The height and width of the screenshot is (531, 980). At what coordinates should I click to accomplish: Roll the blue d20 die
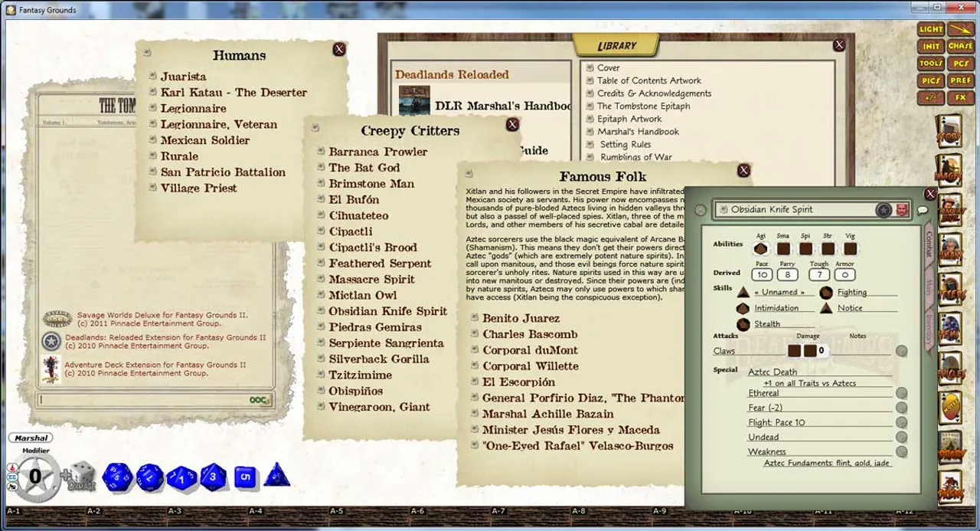(x=117, y=477)
